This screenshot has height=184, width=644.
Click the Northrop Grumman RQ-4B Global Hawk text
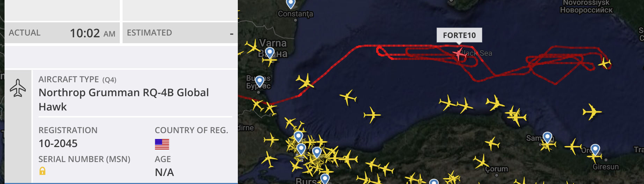pos(124,100)
